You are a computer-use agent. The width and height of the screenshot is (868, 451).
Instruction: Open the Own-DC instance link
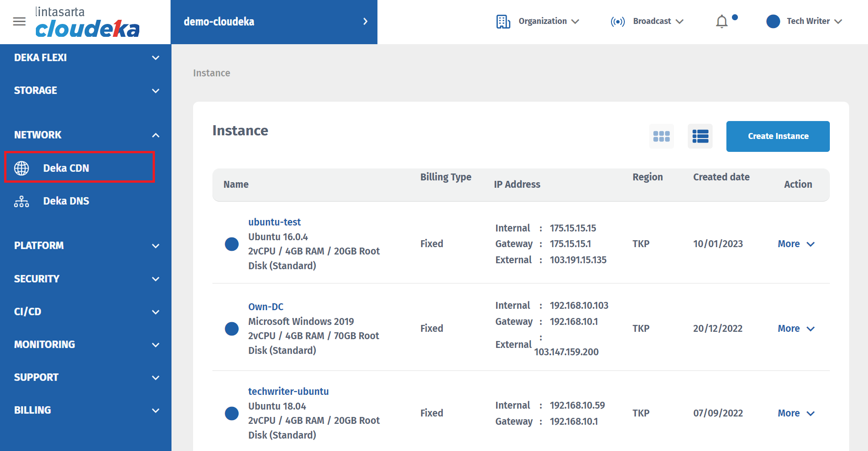[x=266, y=307]
